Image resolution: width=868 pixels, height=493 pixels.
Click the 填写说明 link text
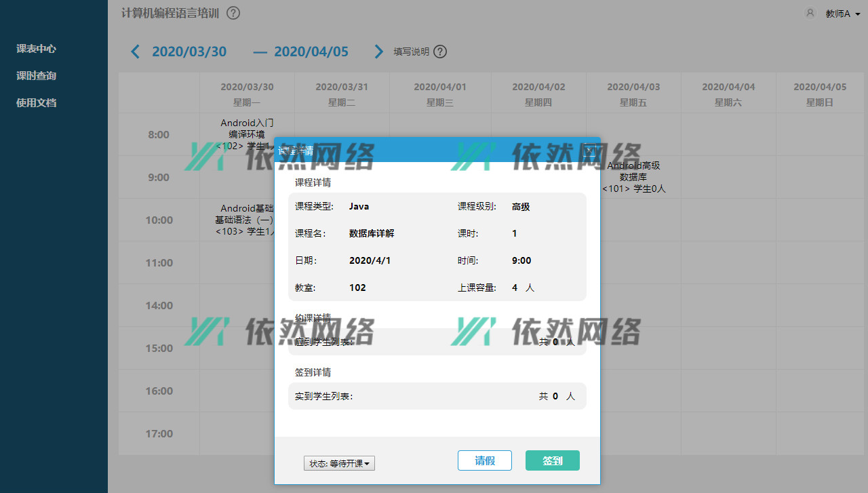[412, 52]
